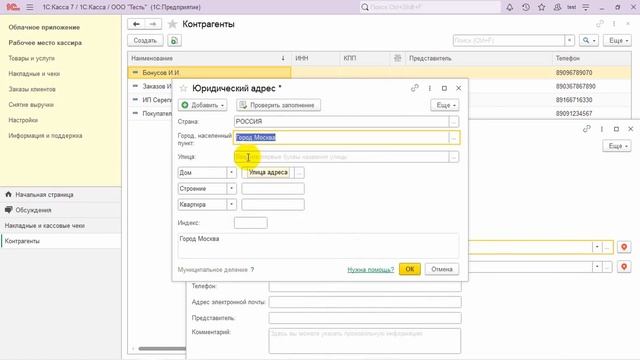Image resolution: width=640 pixels, height=360 pixels.
Task: Open Снятие выручки section
Action: point(31,105)
